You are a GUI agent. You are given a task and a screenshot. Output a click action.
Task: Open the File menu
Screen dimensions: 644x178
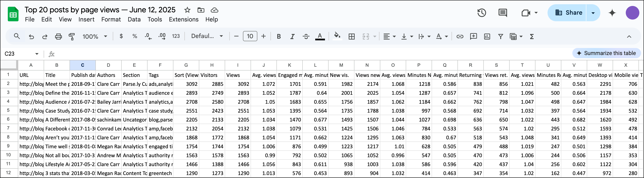click(x=30, y=19)
